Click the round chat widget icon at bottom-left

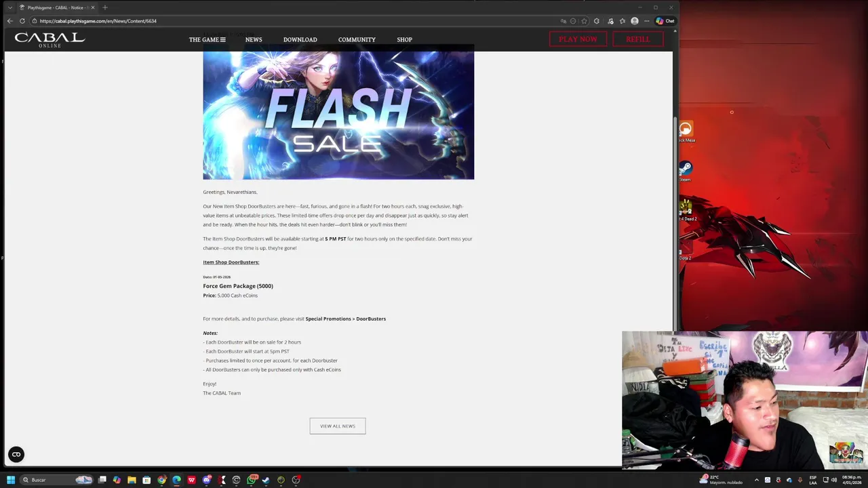point(16,455)
